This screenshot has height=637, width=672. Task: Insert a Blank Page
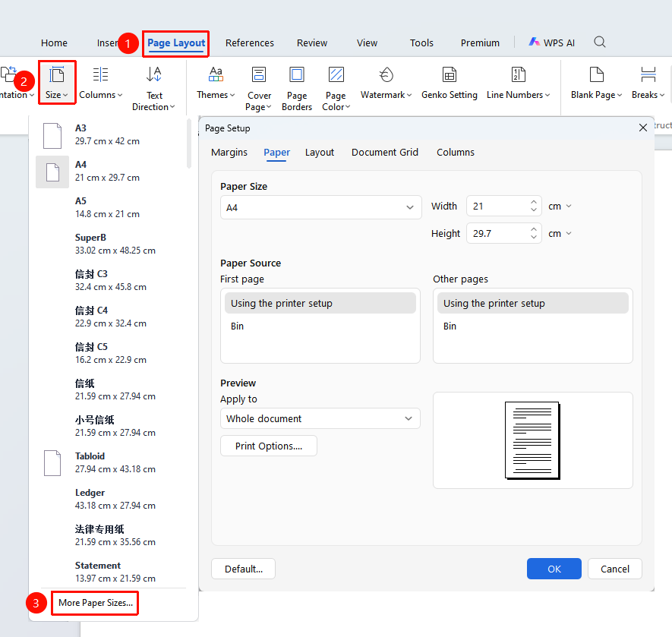coord(597,74)
